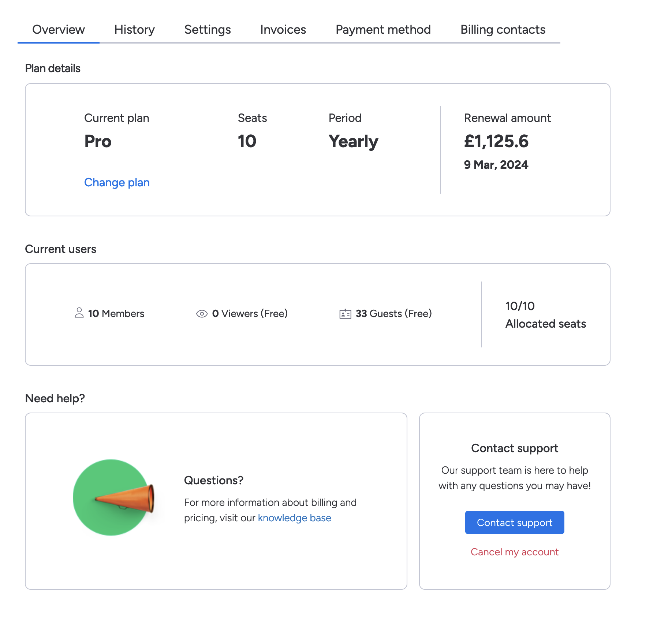
Task: Click the Cancel my account link
Action: [x=514, y=552]
